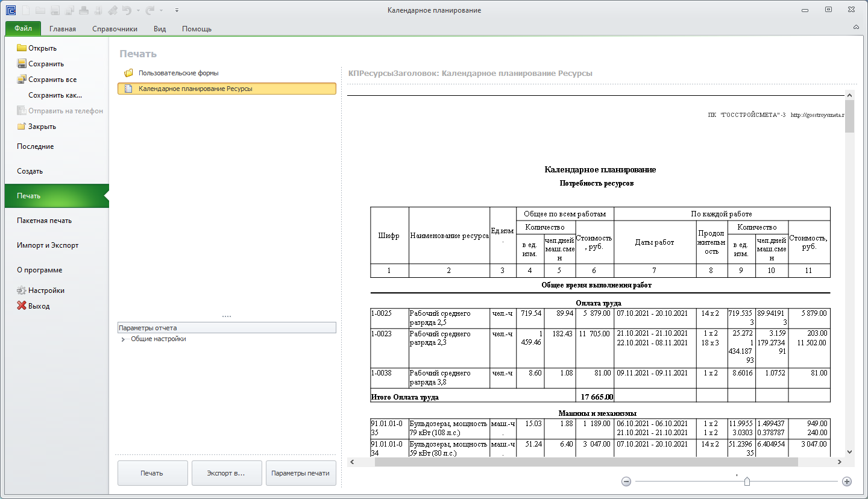Click the Redo arrow icon in quick access toolbar
Viewport: 868px width, 499px height.
point(150,10)
